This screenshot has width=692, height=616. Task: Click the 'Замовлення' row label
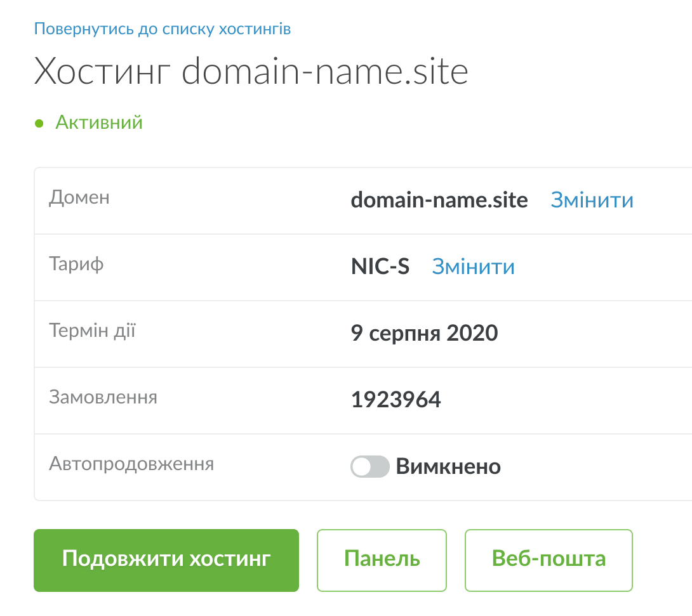click(103, 398)
